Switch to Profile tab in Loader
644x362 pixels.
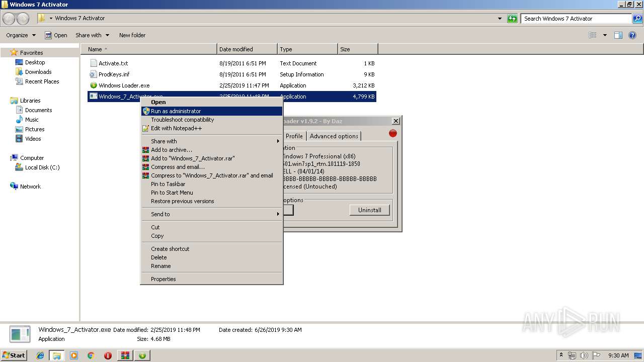(x=294, y=136)
